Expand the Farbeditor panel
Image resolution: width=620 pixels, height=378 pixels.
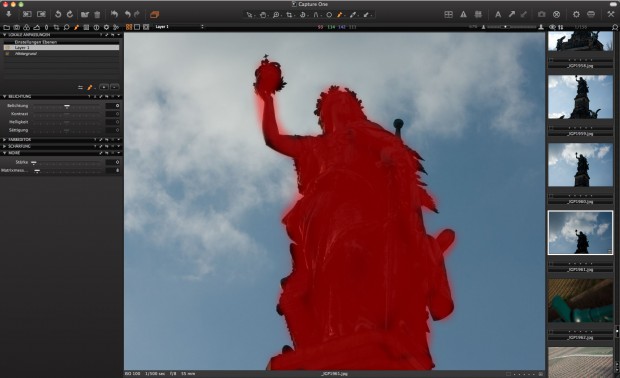click(5, 140)
